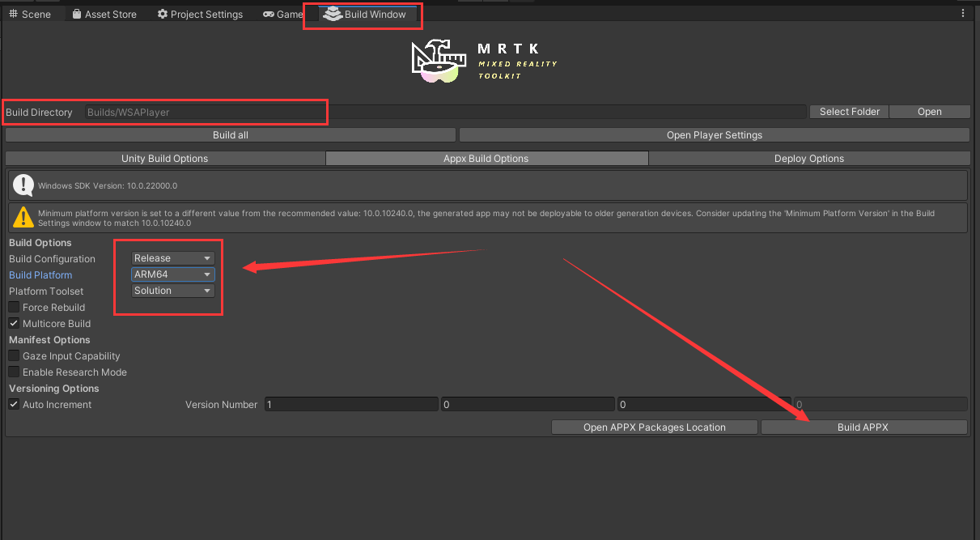
Task: Click the Manifest Options heading
Action: pyautogui.click(x=49, y=340)
